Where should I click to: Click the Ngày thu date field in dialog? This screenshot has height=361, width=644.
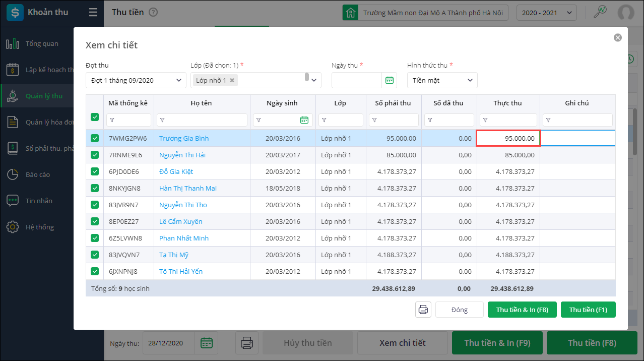pyautogui.click(x=357, y=80)
